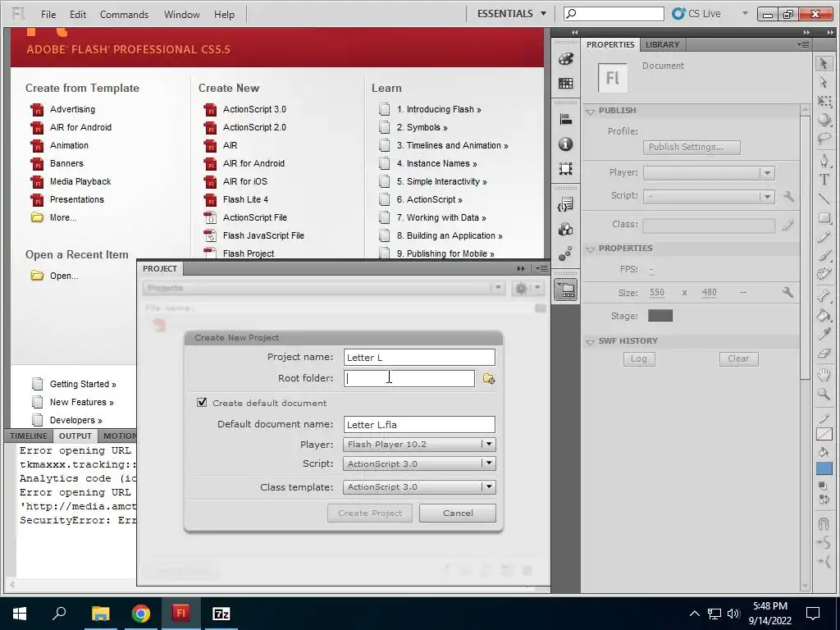Click the browse root folder icon
The width and height of the screenshot is (840, 630).
tap(489, 379)
